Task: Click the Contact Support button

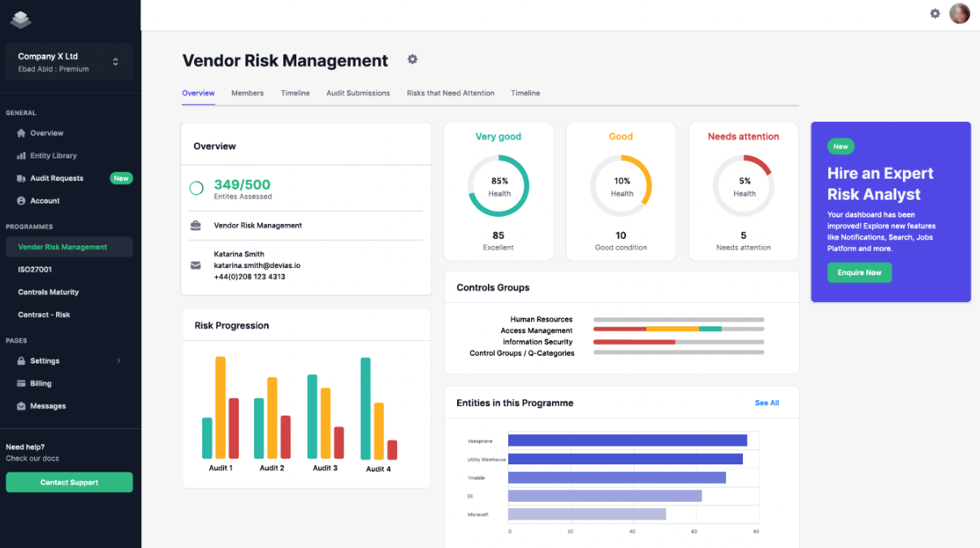Action: 69,481
